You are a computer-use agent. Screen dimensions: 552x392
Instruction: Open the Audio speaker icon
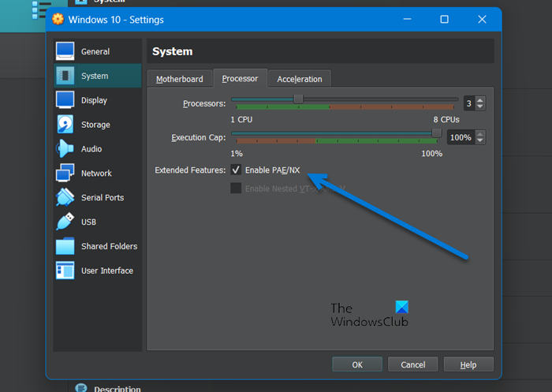click(x=65, y=148)
